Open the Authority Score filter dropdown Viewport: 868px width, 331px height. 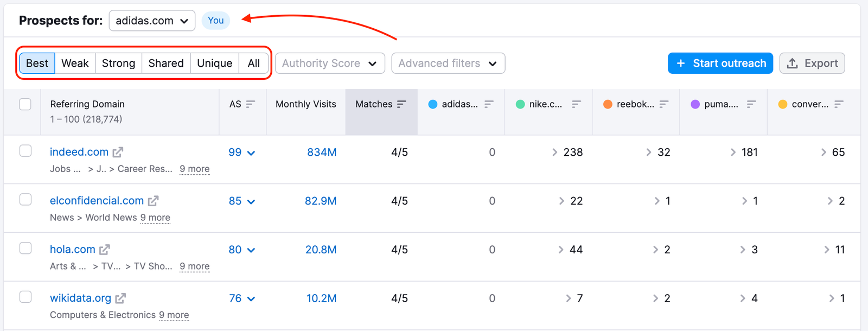tap(330, 63)
